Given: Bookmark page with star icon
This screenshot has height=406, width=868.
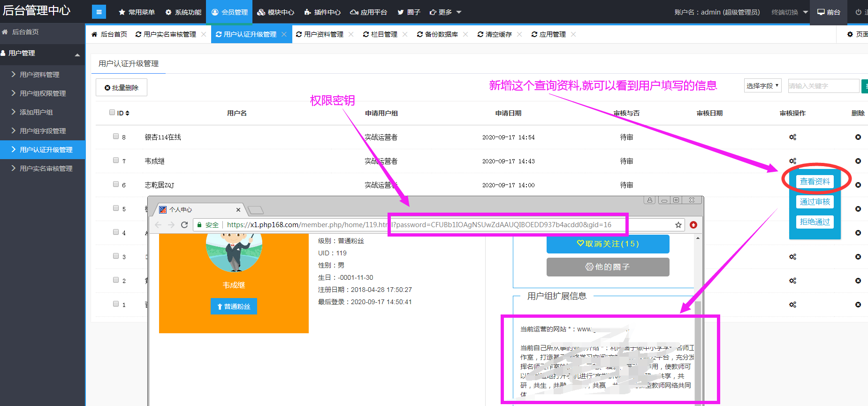Looking at the screenshot, I should [678, 225].
